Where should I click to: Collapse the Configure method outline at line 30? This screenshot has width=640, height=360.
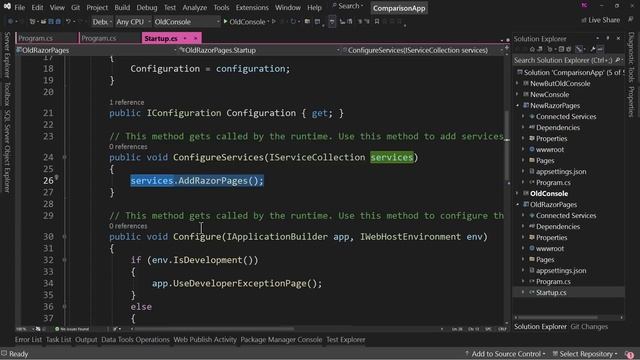(64, 236)
